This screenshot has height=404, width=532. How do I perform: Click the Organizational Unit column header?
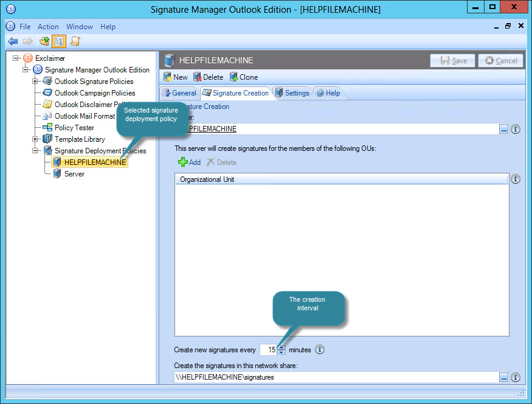pyautogui.click(x=342, y=179)
